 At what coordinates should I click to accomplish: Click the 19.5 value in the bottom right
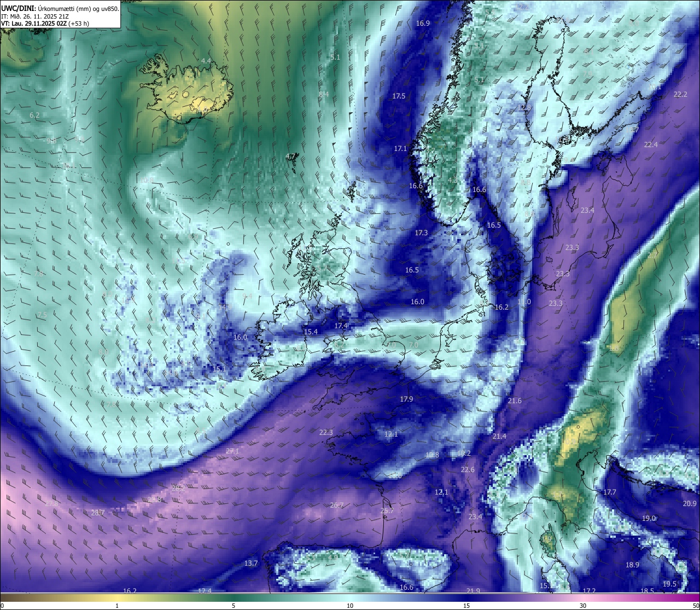click(669, 584)
